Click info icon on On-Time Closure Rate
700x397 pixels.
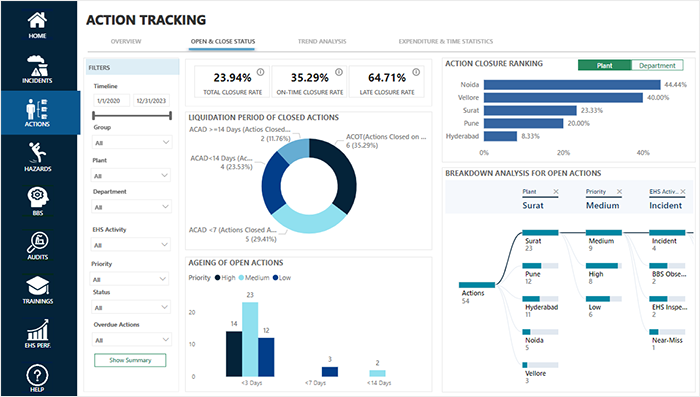339,72
